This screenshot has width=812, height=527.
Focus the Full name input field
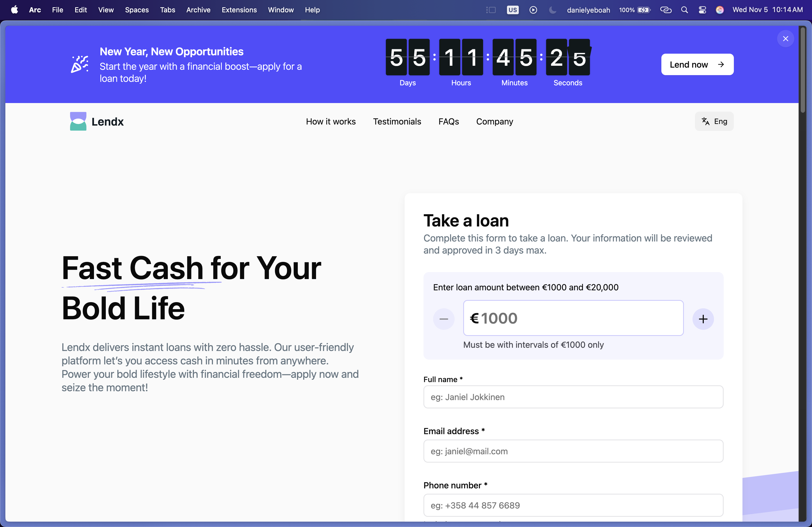pyautogui.click(x=573, y=397)
